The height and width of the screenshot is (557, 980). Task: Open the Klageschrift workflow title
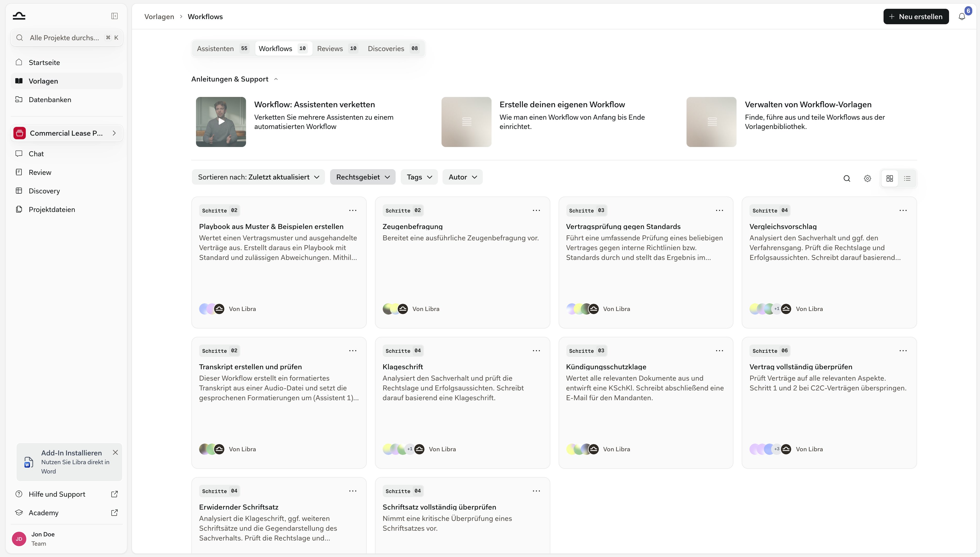point(402,367)
